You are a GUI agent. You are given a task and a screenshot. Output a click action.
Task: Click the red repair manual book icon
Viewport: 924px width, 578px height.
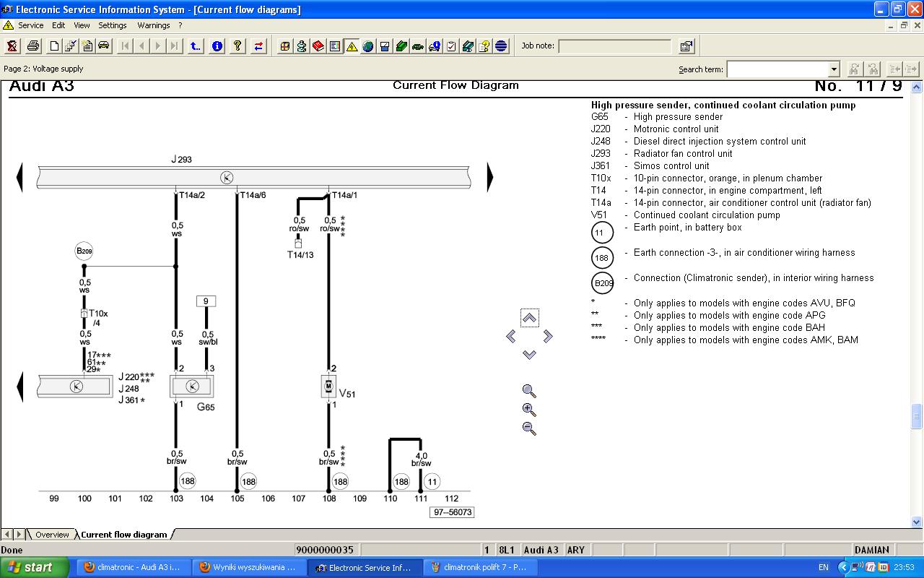tap(318, 46)
